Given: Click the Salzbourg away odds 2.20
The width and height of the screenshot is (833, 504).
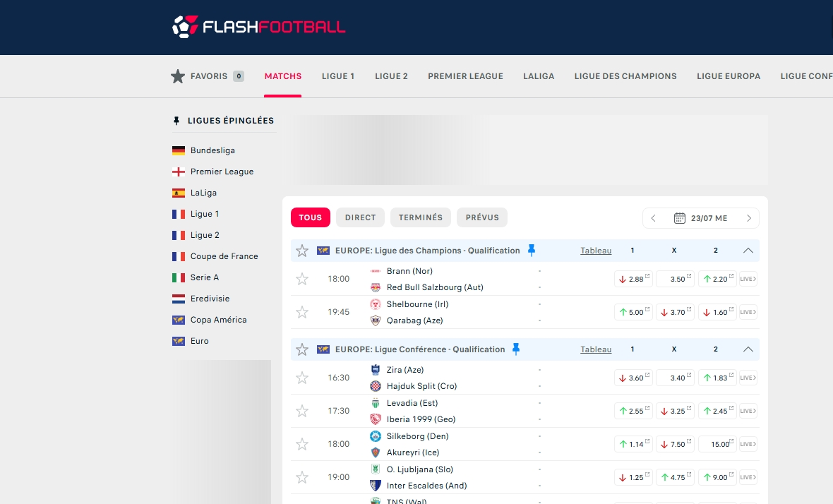Looking at the screenshot, I should 717,279.
